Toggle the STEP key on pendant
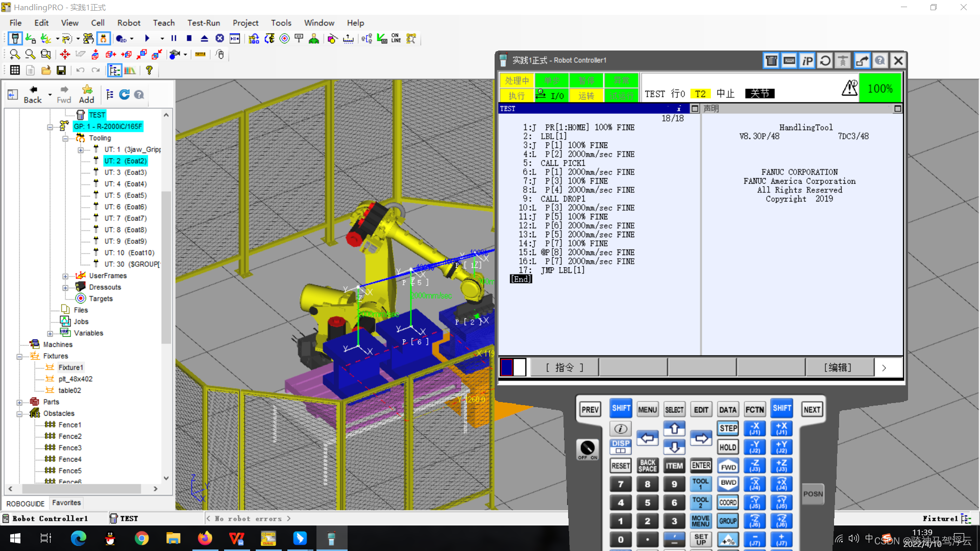 coord(728,429)
